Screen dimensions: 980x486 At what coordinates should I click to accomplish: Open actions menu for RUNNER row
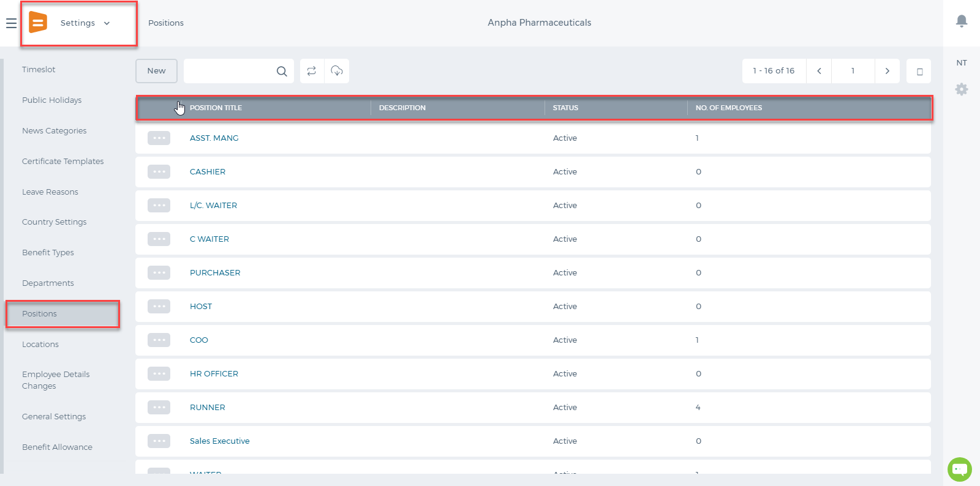pos(159,407)
